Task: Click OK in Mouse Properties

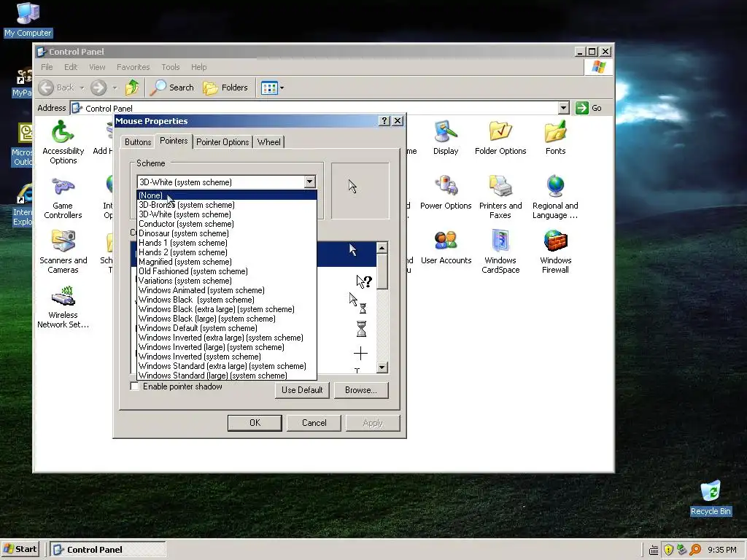Action: (x=255, y=423)
